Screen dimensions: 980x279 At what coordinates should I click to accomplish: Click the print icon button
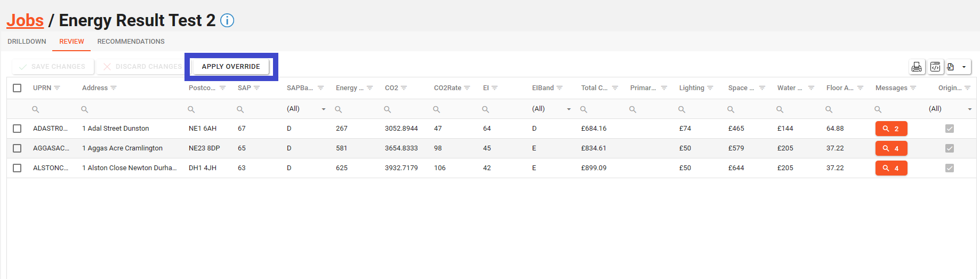917,67
